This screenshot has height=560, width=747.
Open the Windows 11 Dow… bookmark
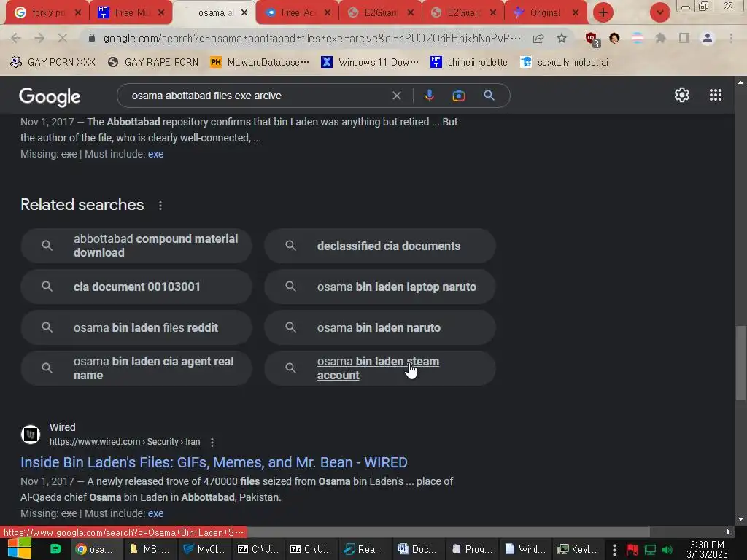pos(370,62)
